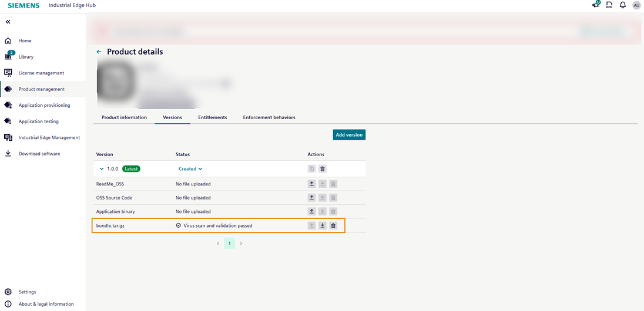This screenshot has width=644, height=311.
Task: Click the copy icon for version 1.0.0
Action: [312, 168]
